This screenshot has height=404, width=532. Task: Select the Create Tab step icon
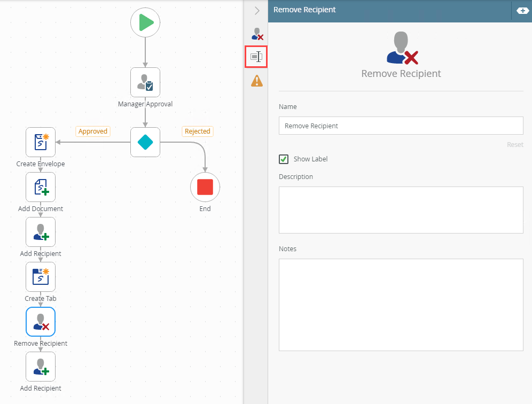coord(41,277)
